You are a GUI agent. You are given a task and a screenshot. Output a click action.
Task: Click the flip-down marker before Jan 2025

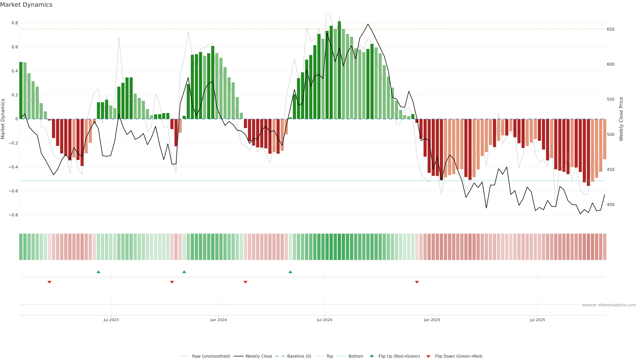[417, 282]
